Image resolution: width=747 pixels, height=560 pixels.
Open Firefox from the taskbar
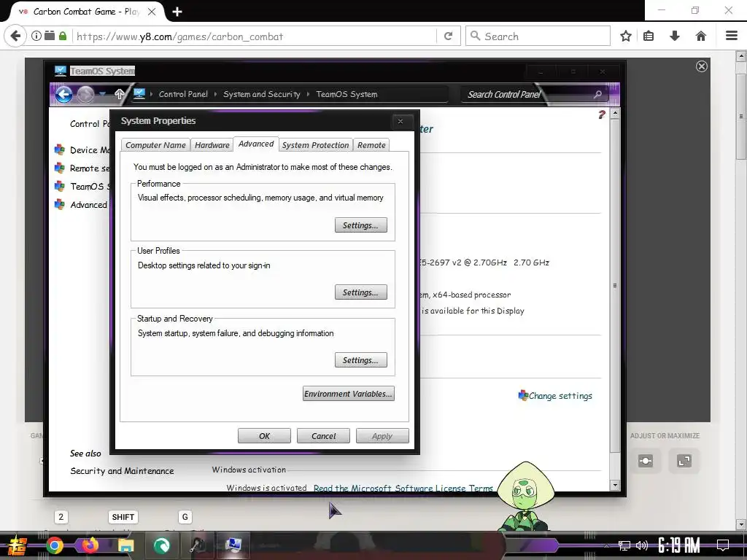(x=90, y=545)
